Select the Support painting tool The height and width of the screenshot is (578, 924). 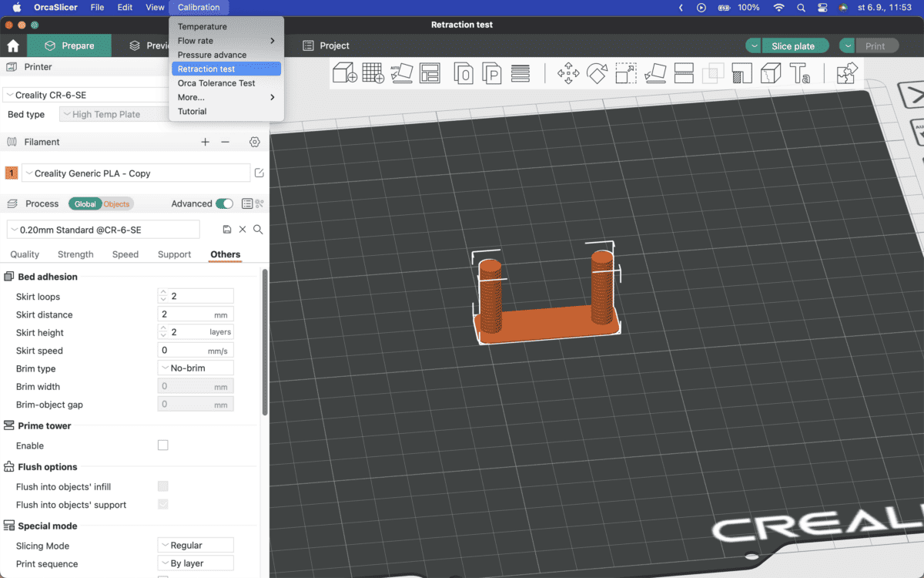click(x=742, y=73)
